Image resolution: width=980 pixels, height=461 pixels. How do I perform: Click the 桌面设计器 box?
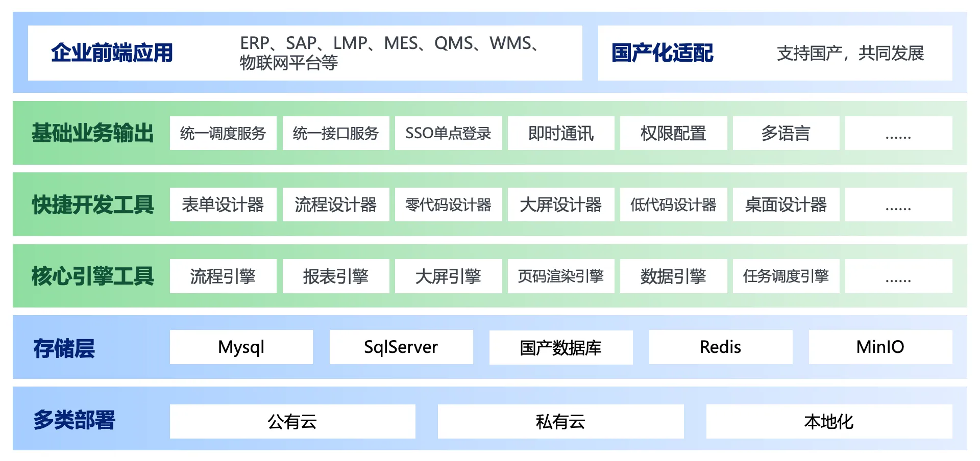[786, 204]
